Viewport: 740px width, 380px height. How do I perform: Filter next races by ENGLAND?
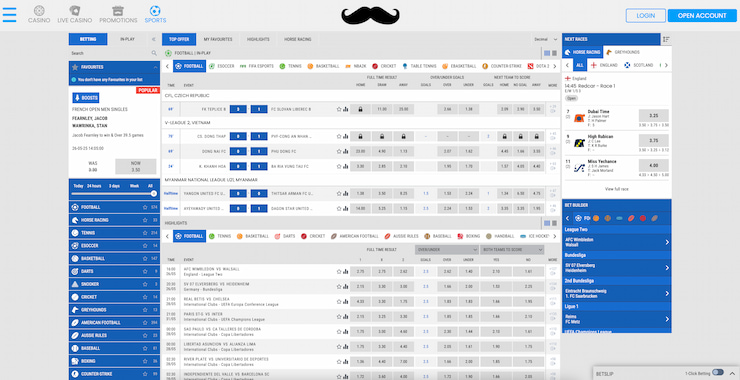604,65
